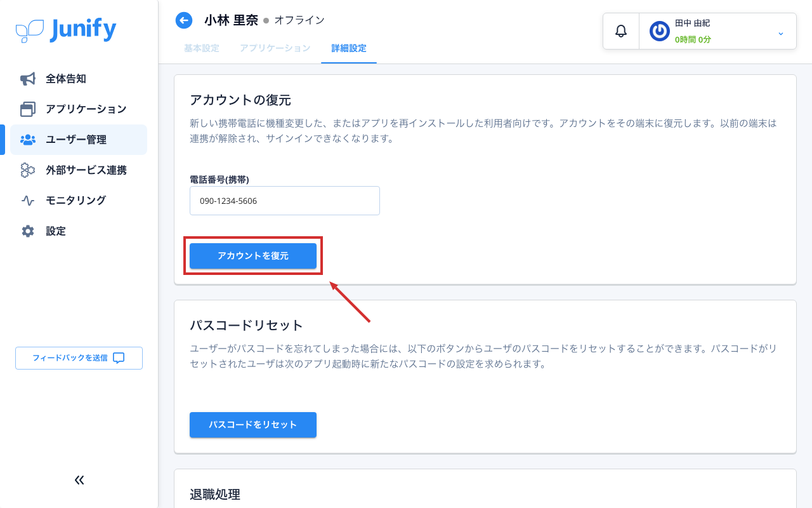Click the 設定 gear icon
Screen dimensions: 812x508
[x=28, y=231]
